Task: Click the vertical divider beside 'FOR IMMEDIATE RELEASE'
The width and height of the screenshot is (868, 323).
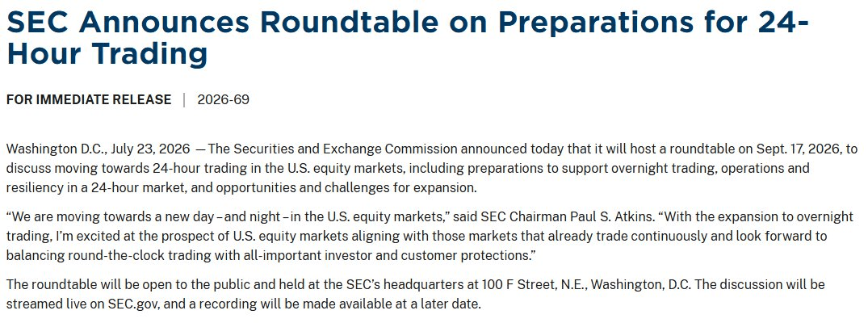Action: (184, 99)
